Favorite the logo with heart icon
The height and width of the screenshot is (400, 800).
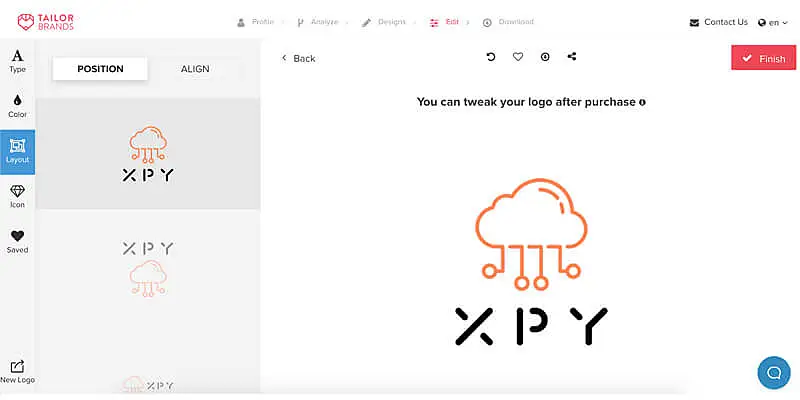pyautogui.click(x=518, y=57)
